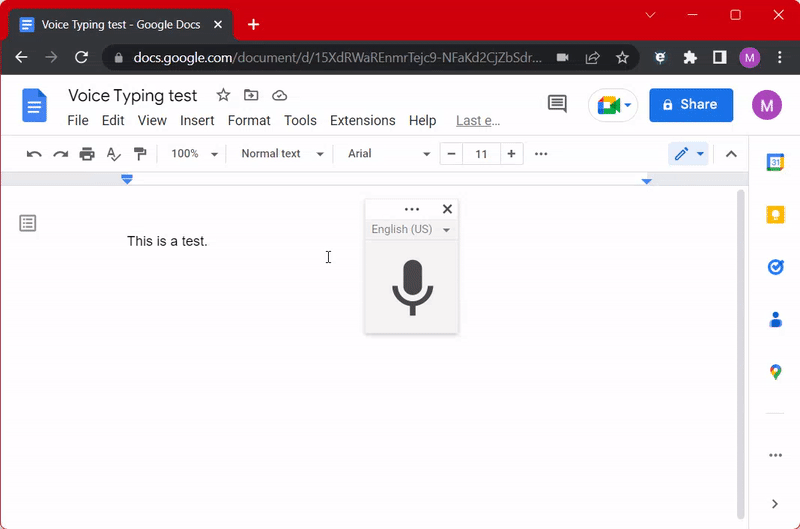
Task: Open Google Keep in side panel
Action: pyautogui.click(x=775, y=214)
